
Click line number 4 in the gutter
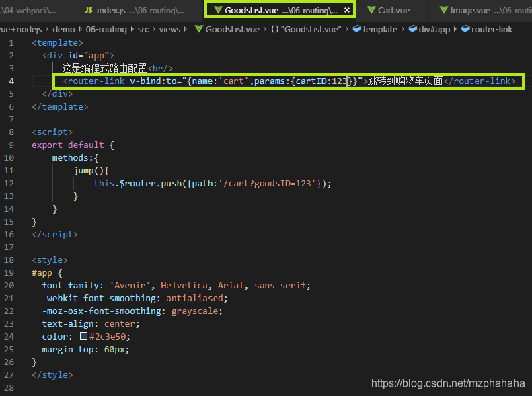tap(11, 81)
